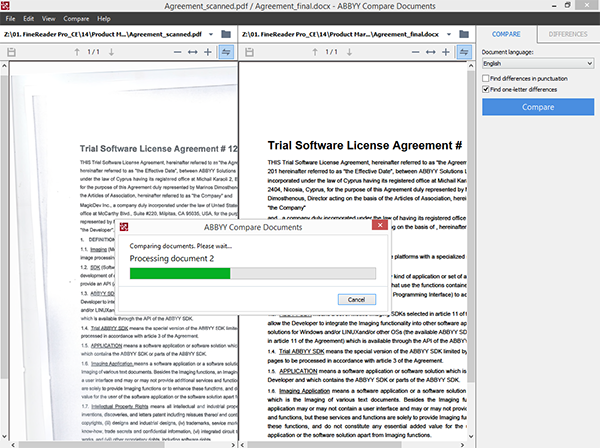Expand the Document language dropdown
This screenshot has width=600, height=448.
(x=538, y=64)
